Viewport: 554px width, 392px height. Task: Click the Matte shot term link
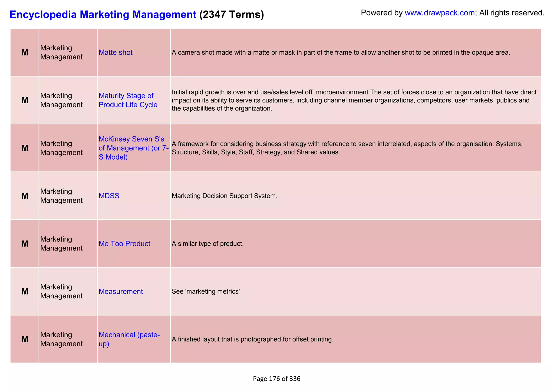click(116, 52)
